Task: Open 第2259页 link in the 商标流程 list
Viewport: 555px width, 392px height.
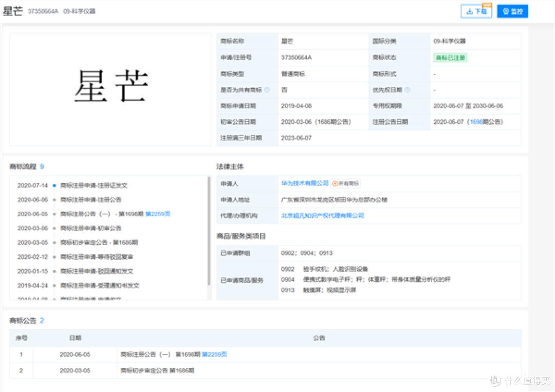Action: click(x=158, y=214)
